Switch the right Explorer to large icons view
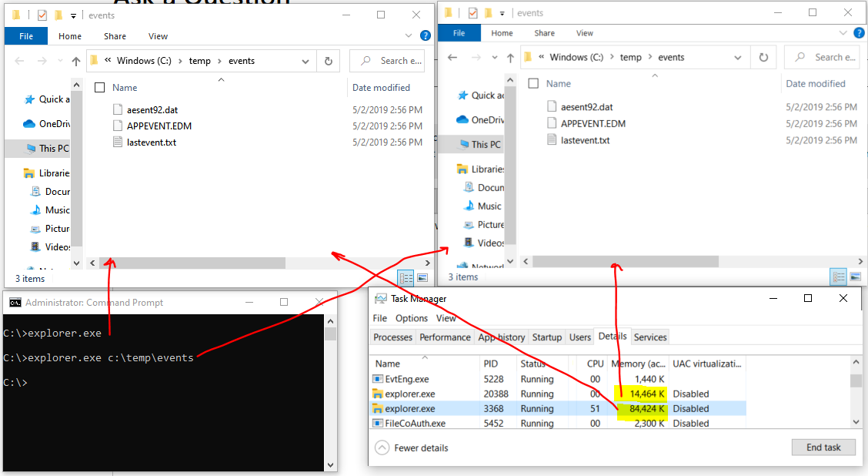Viewport: 868px width, 476px height. coord(855,277)
